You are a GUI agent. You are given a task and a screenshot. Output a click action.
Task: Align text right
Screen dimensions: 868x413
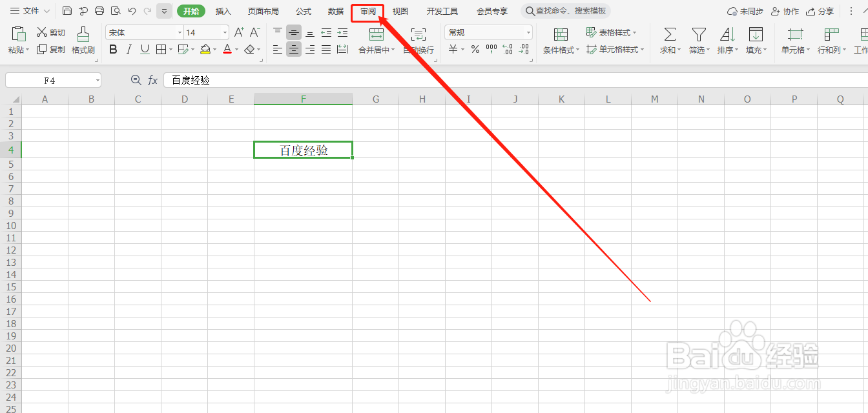pos(310,49)
